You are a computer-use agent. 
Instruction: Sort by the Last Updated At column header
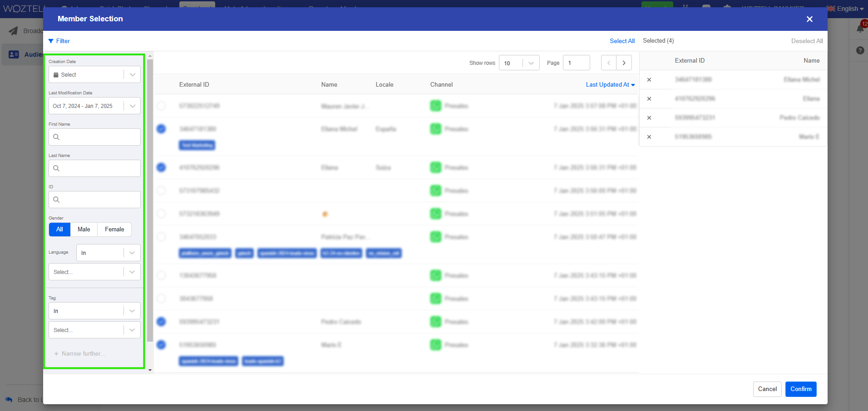[x=610, y=84]
